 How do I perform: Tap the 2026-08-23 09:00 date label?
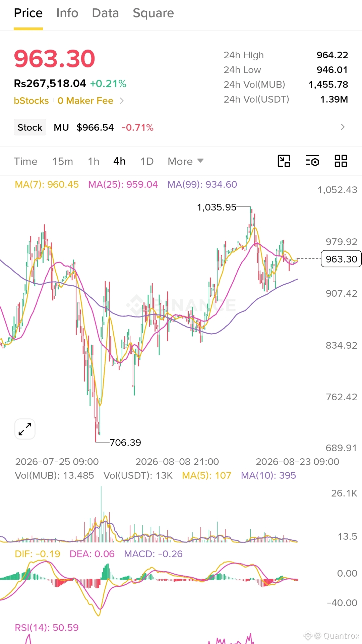298,462
